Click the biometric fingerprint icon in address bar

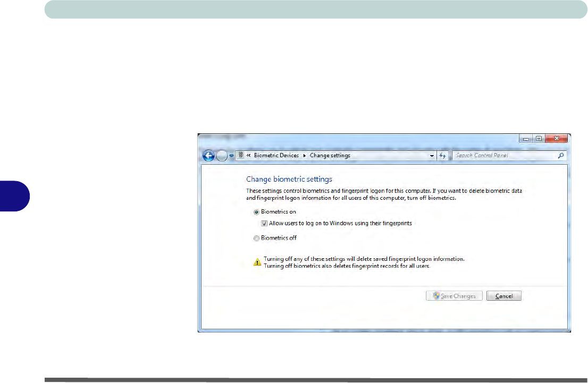(x=240, y=156)
